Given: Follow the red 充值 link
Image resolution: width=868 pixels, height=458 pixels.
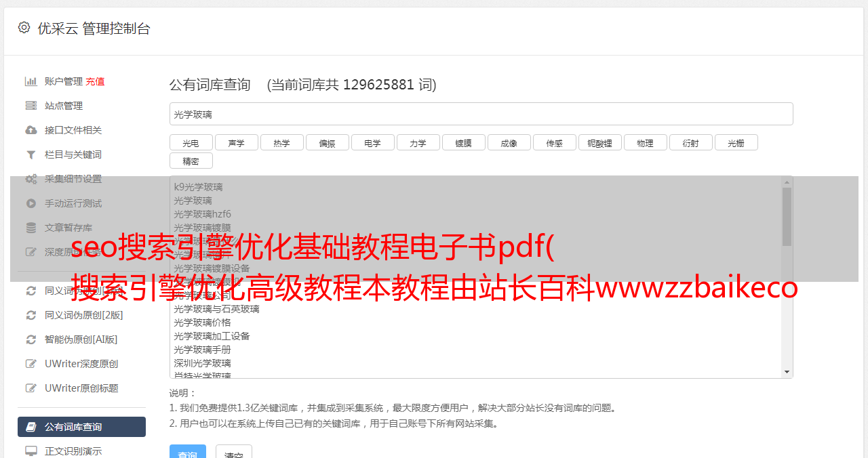Looking at the screenshot, I should (95, 81).
